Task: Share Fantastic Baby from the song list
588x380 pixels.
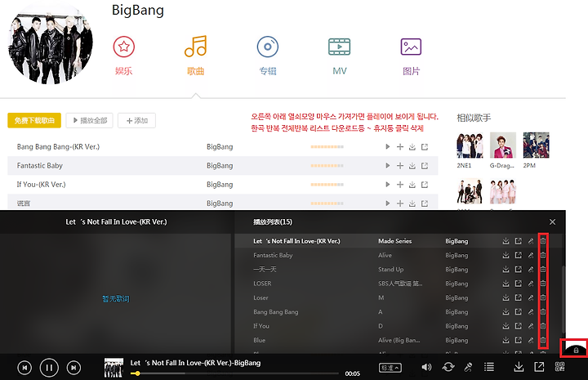Action: (x=425, y=165)
